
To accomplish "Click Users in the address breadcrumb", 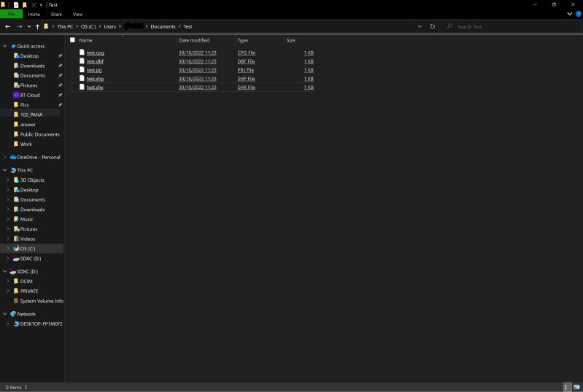I will pos(110,26).
